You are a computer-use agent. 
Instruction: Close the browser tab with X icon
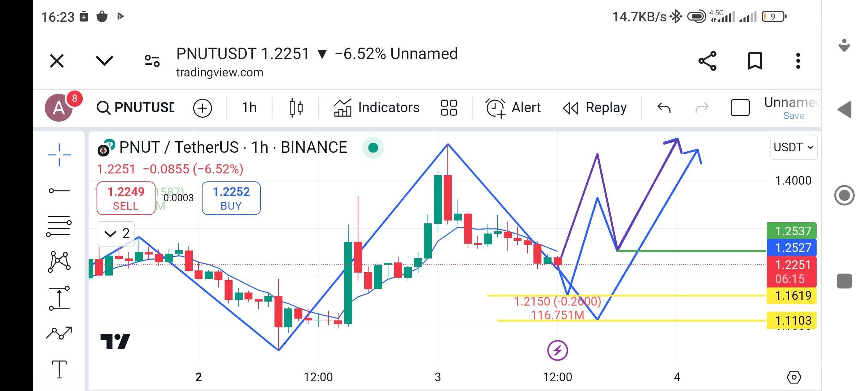(x=57, y=61)
